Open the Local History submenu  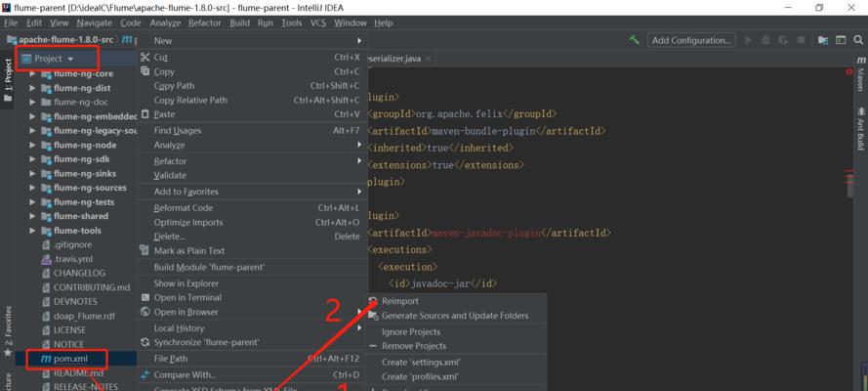(x=252, y=327)
